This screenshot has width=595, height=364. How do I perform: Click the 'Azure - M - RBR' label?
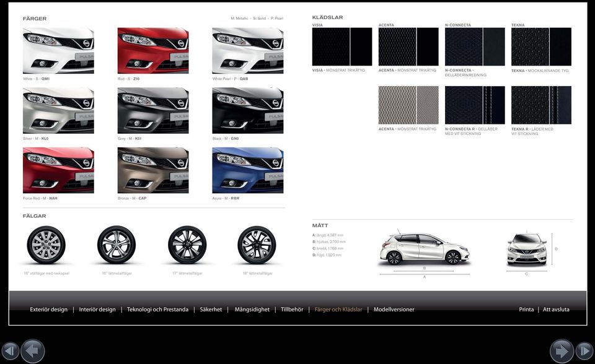tap(226, 198)
